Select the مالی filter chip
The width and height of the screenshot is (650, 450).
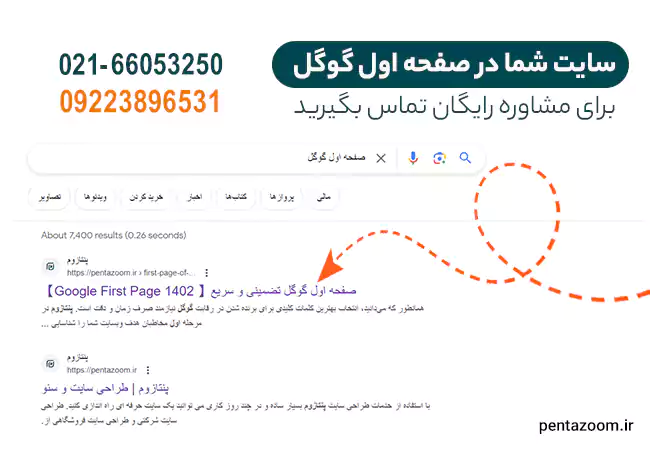(324, 197)
